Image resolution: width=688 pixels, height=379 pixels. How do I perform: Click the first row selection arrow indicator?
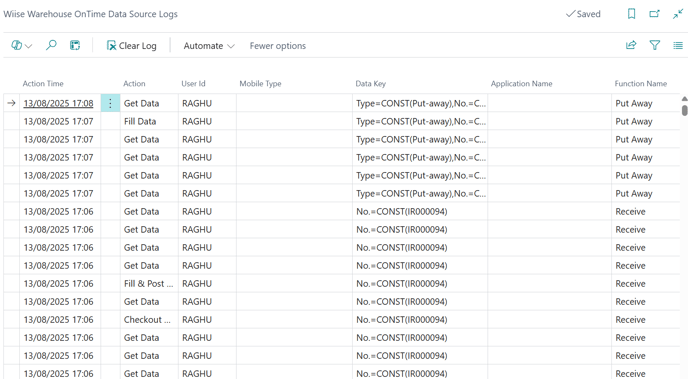(11, 104)
